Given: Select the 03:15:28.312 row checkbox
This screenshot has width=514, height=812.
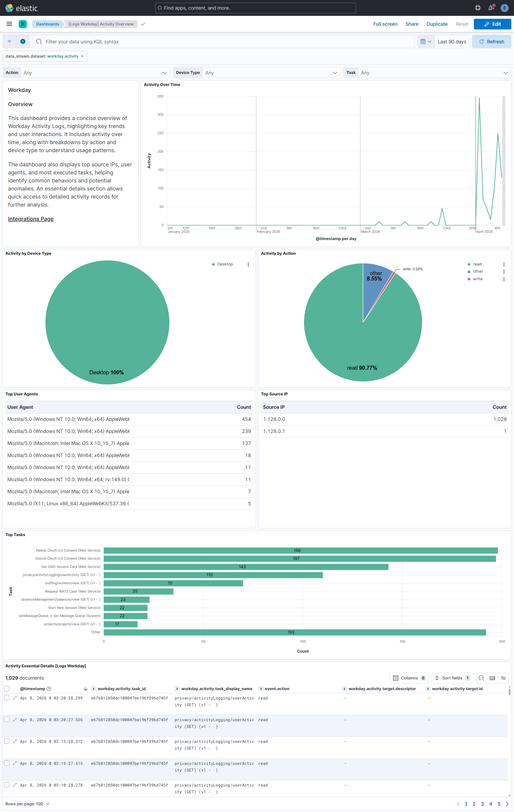Looking at the screenshot, I should click(7, 741).
